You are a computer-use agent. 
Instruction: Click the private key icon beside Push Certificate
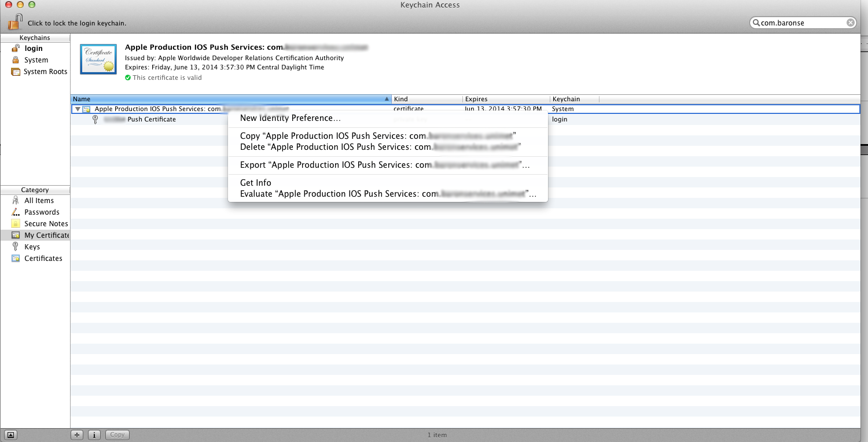coord(95,119)
